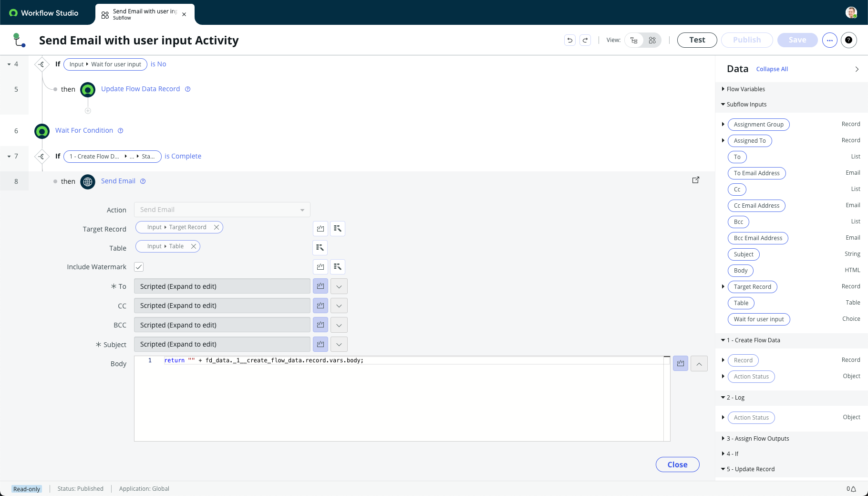The width and height of the screenshot is (868, 496).
Task: Open the data picker for Table field
Action: [x=320, y=248]
